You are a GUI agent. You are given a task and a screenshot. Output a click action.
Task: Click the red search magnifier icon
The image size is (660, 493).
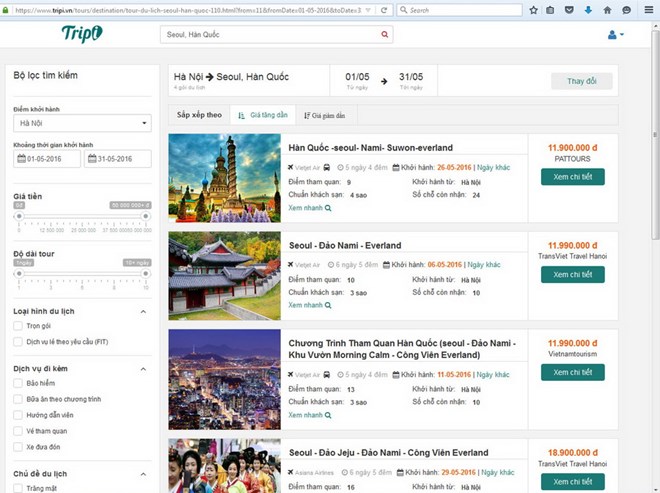pyautogui.click(x=385, y=34)
